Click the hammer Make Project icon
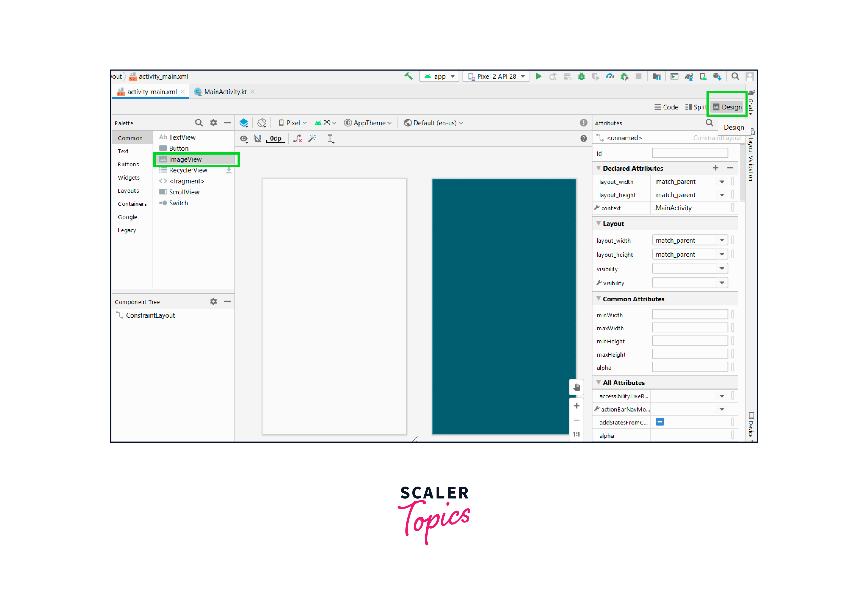Image resolution: width=868 pixels, height=598 pixels. coord(408,76)
